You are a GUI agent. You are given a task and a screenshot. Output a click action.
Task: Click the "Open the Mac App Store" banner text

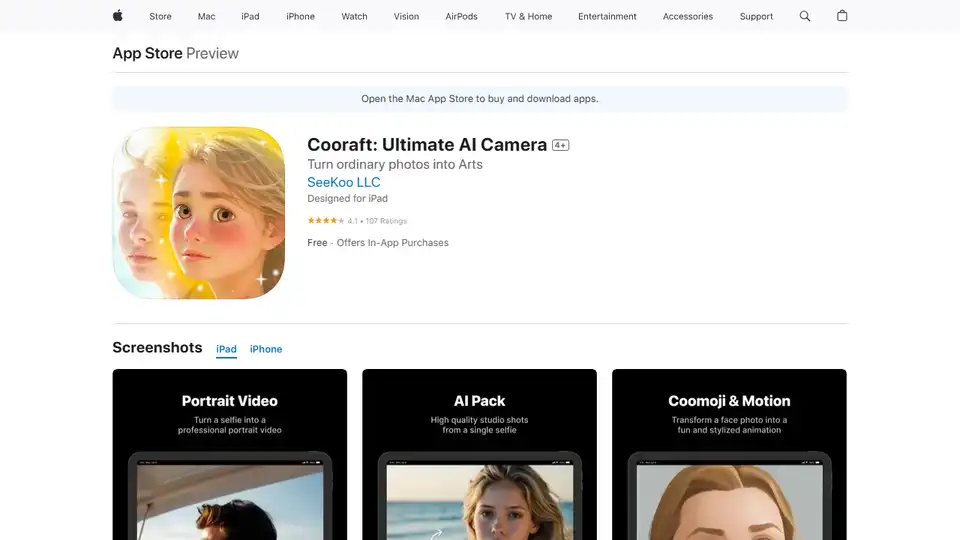coord(480,99)
